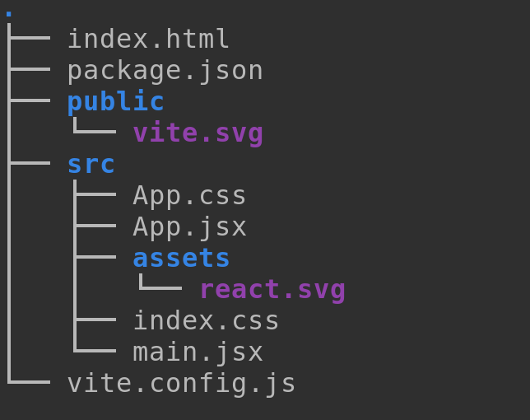The height and width of the screenshot is (420, 530).
Task: Collapse the src folder
Action: tap(91, 165)
